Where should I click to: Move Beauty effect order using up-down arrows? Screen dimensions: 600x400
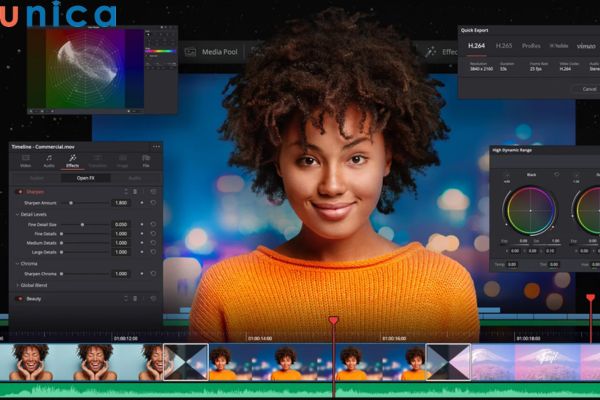126,299
